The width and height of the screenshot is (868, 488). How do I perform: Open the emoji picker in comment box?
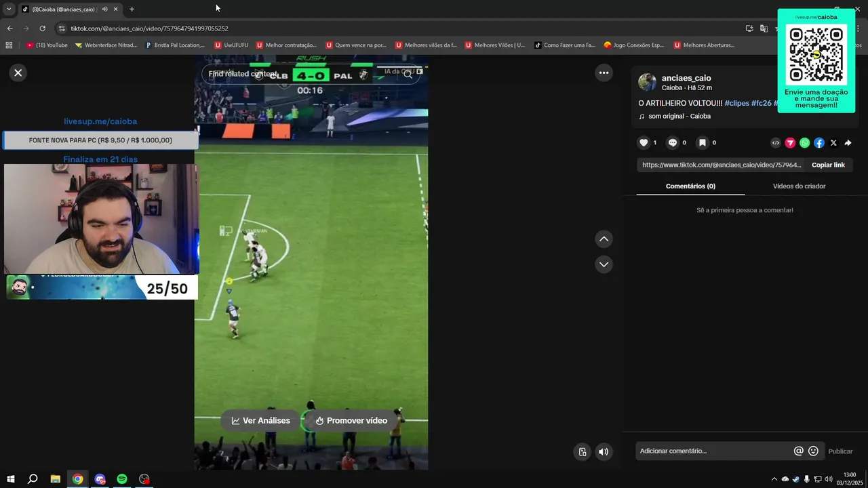tap(813, 451)
